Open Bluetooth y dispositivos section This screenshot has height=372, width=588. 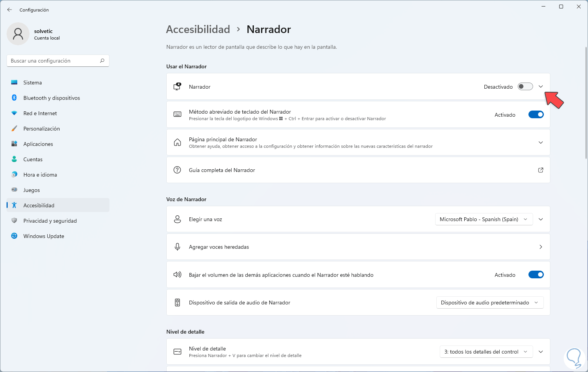coord(51,98)
